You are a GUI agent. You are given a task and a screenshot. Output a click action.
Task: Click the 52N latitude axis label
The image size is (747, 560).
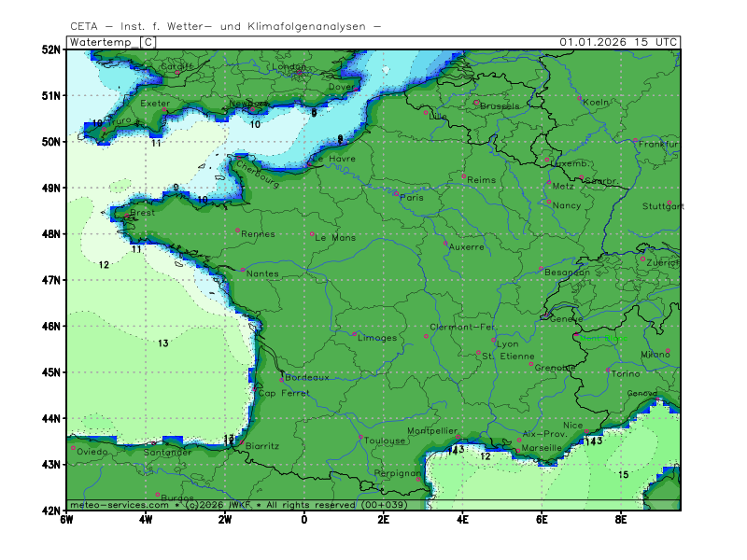[51, 49]
